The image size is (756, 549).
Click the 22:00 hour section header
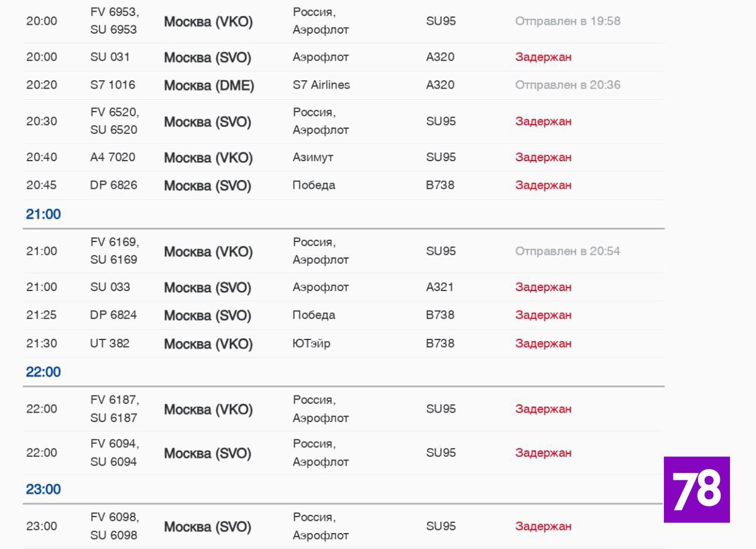pyautogui.click(x=43, y=372)
